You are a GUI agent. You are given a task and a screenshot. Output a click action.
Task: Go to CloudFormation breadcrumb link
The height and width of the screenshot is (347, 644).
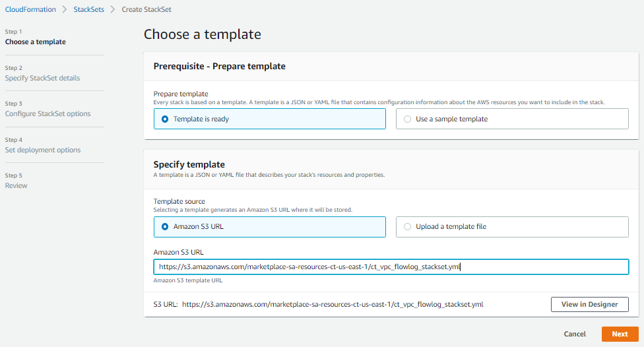pos(30,10)
